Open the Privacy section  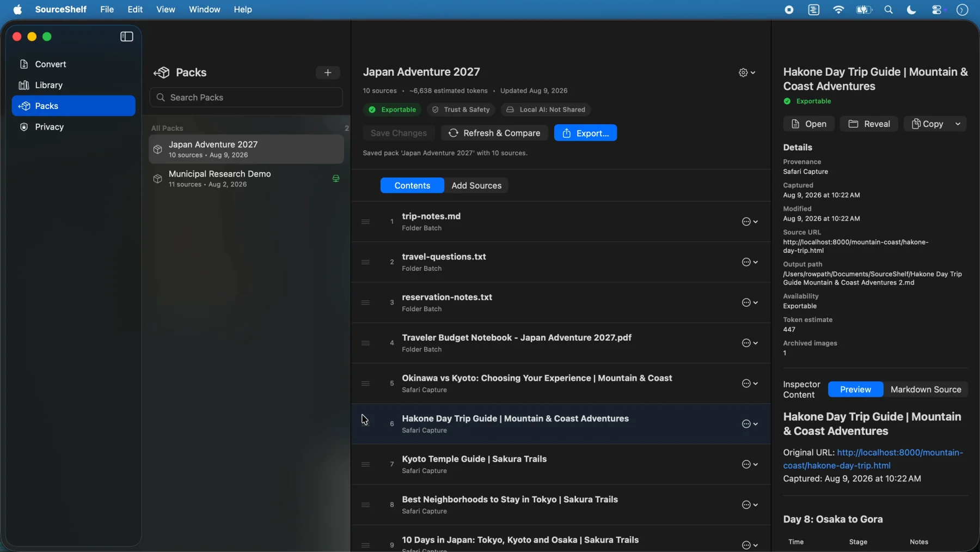(x=73, y=127)
